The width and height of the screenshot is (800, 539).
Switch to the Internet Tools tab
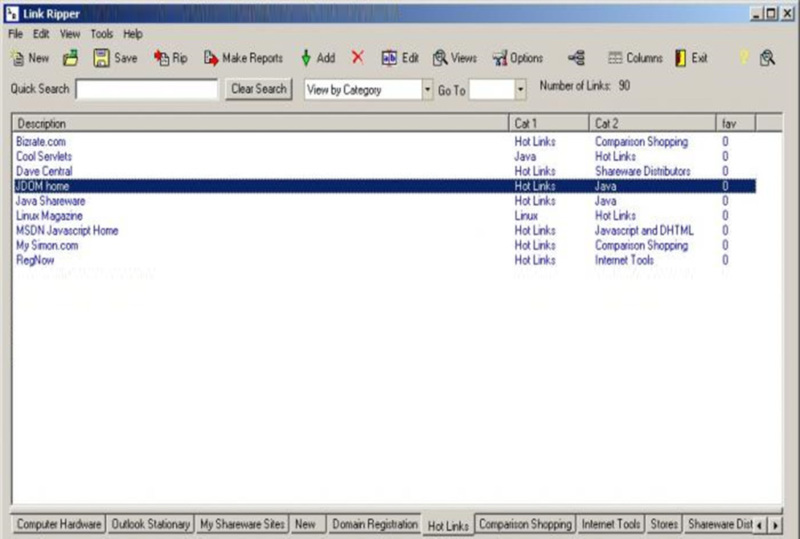click(611, 524)
